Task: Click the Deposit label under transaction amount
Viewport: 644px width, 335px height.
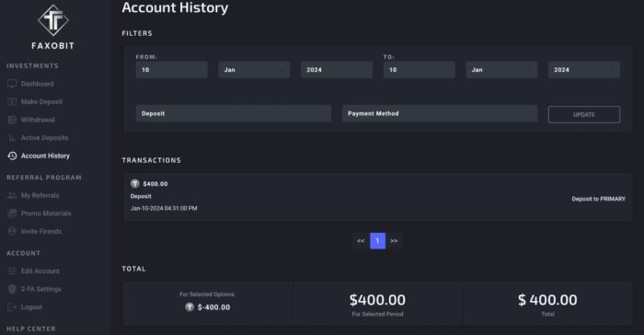Action: tap(141, 196)
